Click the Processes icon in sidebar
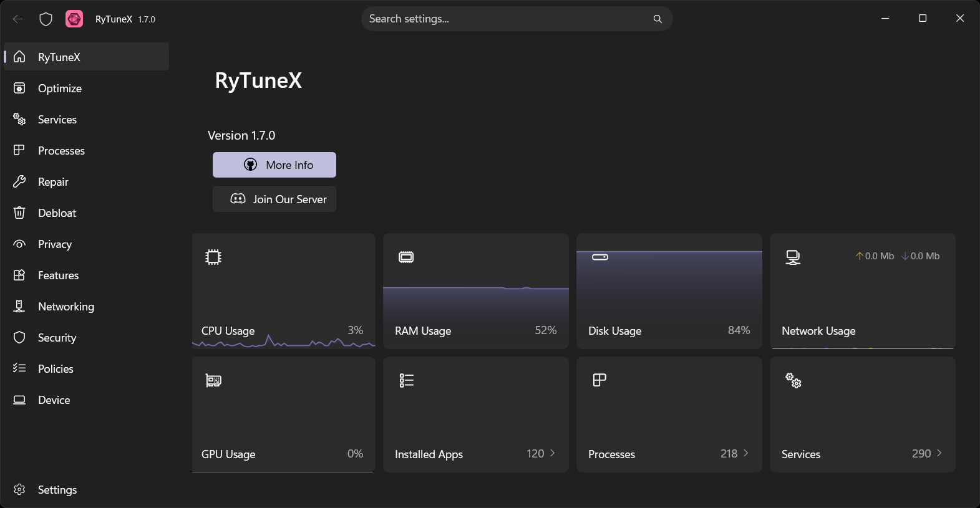 coord(19,150)
